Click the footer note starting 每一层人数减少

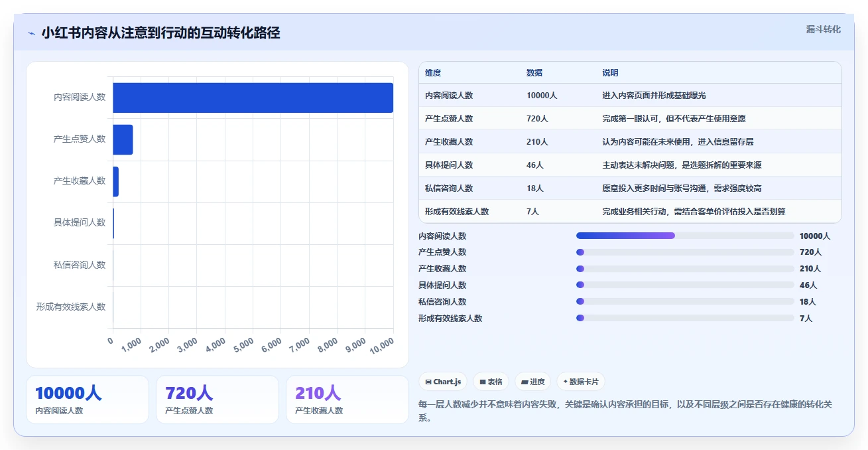[625, 411]
